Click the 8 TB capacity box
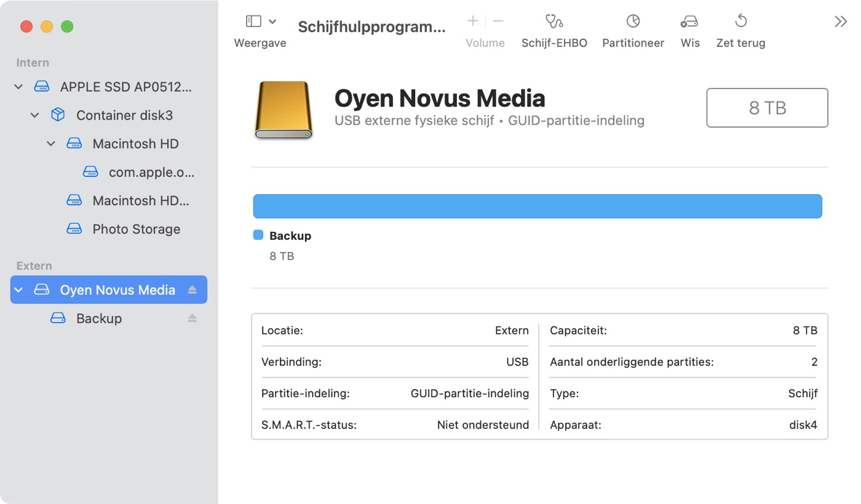The image size is (861, 504). [767, 108]
